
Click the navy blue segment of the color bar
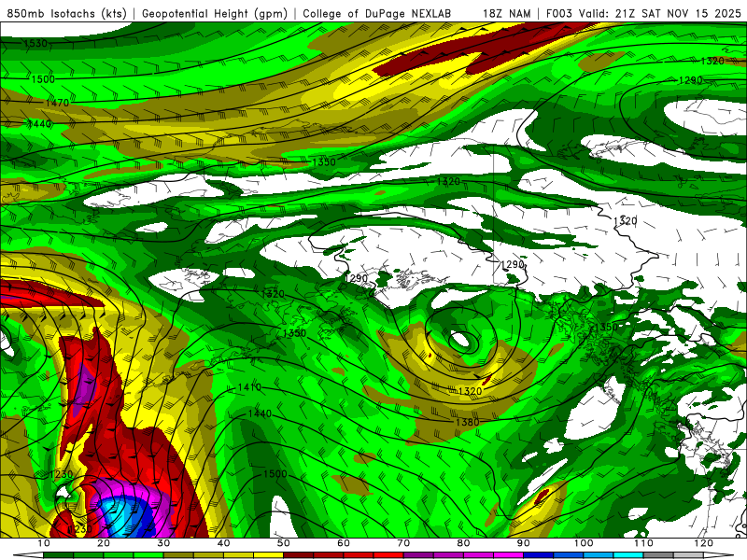[x=539, y=555]
